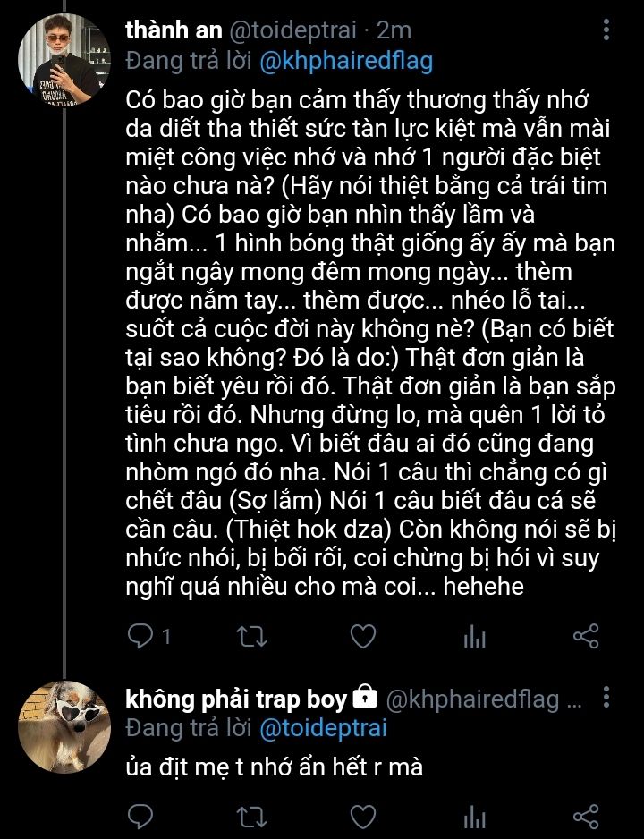View analytics for thành an's tweet
The width and height of the screenshot is (644, 839).
coord(473,636)
